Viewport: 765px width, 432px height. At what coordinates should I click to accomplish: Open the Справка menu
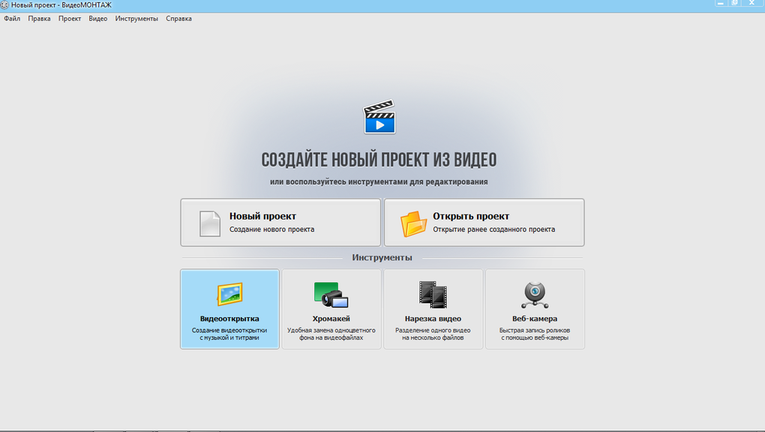click(x=179, y=19)
